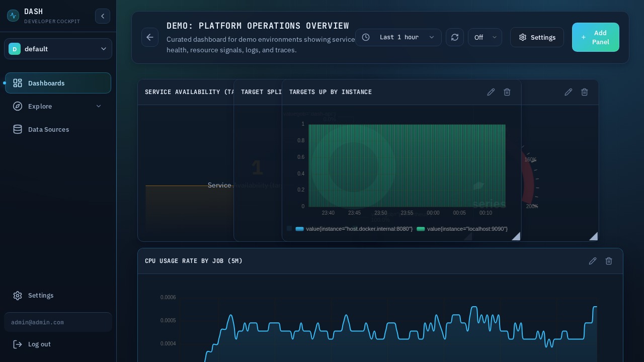This screenshot has height=362, width=644.
Task: Delete Targets Up by Instance panel with trash icon
Action: (x=507, y=92)
